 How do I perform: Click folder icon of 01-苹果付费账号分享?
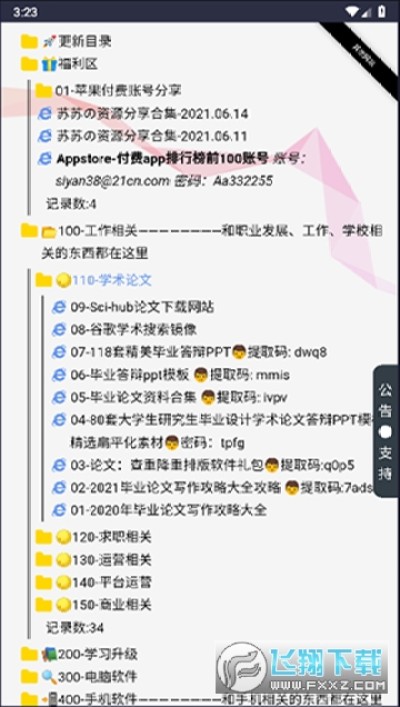tap(44, 91)
